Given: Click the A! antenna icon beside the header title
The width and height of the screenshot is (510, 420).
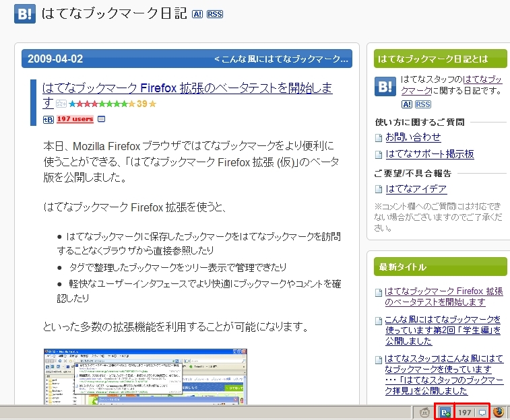Looking at the screenshot, I should tap(197, 14).
